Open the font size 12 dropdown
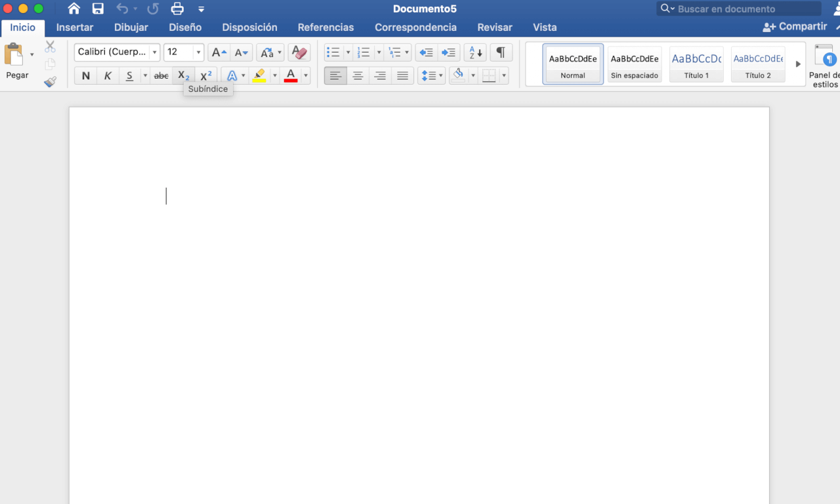 (x=199, y=52)
